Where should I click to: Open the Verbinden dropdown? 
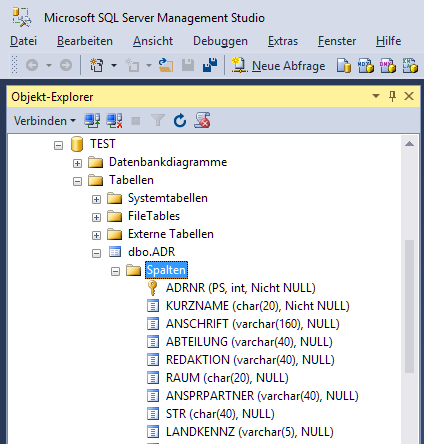point(45,121)
